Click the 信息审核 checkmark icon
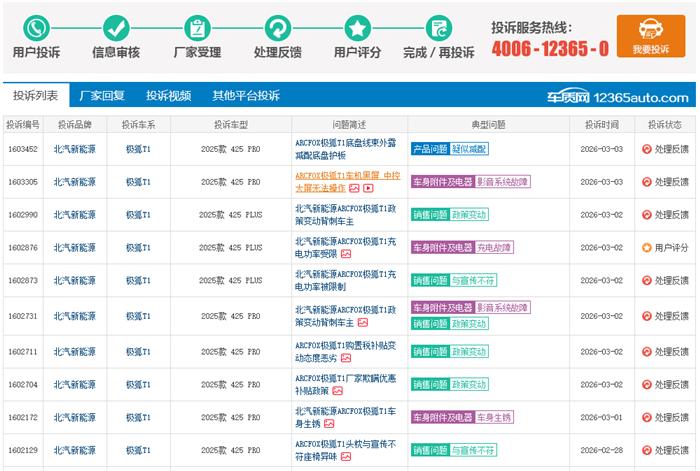The width and height of the screenshot is (700, 471). [x=117, y=27]
